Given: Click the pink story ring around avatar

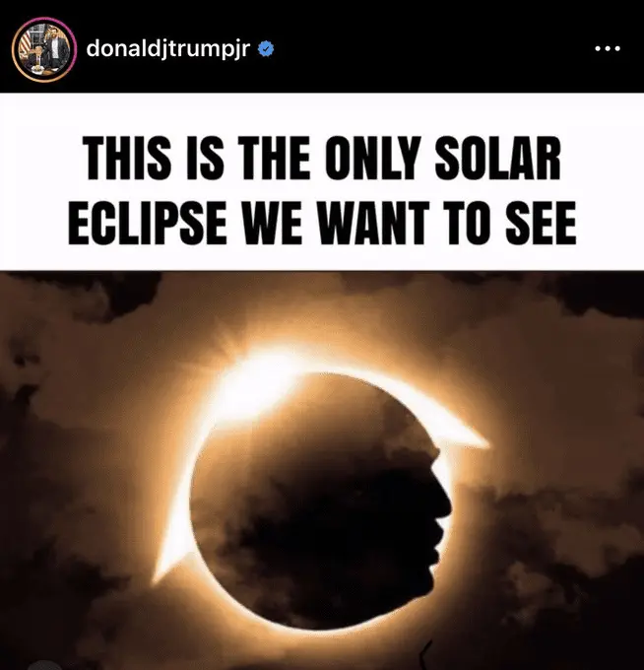Looking at the screenshot, I should point(44,49).
